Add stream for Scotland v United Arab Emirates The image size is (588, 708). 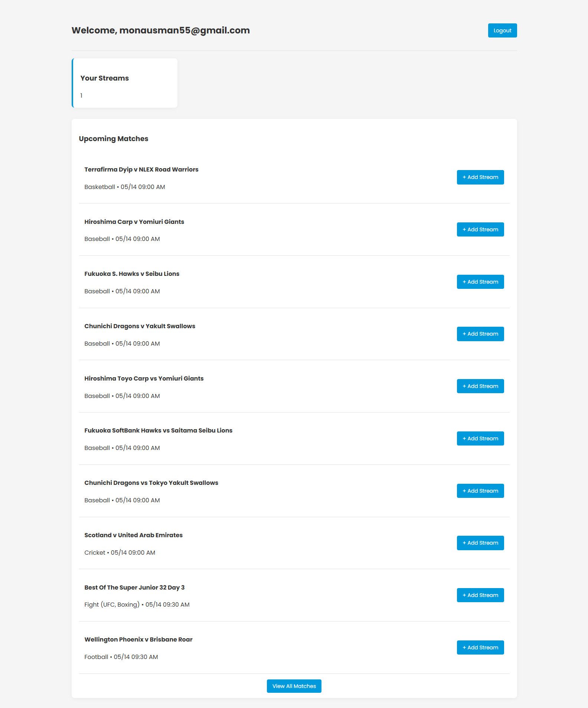coord(480,543)
